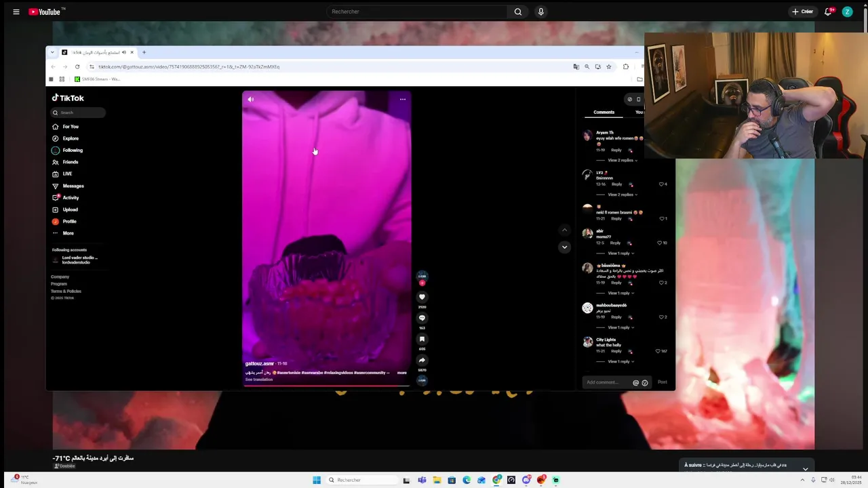Open a new tab with the plus button

click(x=144, y=52)
